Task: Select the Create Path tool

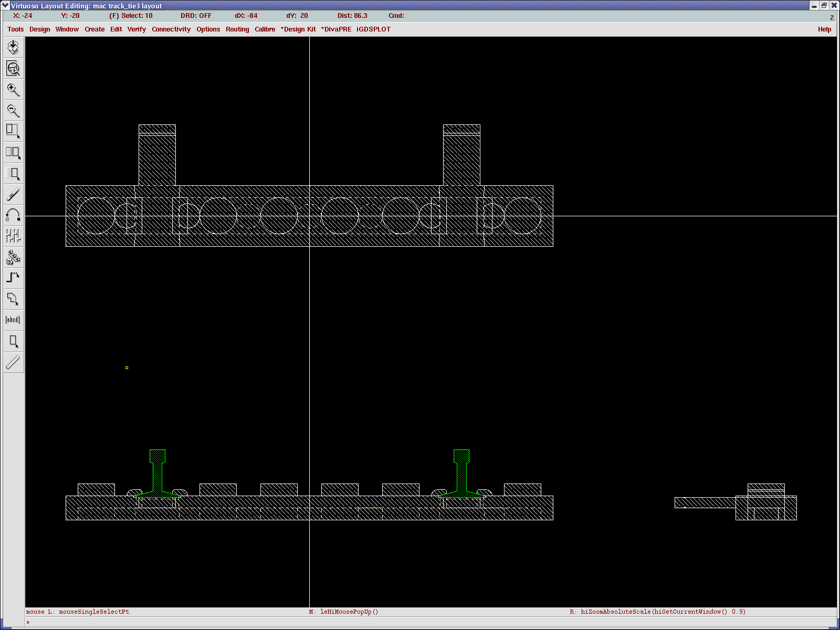Action: [x=13, y=278]
